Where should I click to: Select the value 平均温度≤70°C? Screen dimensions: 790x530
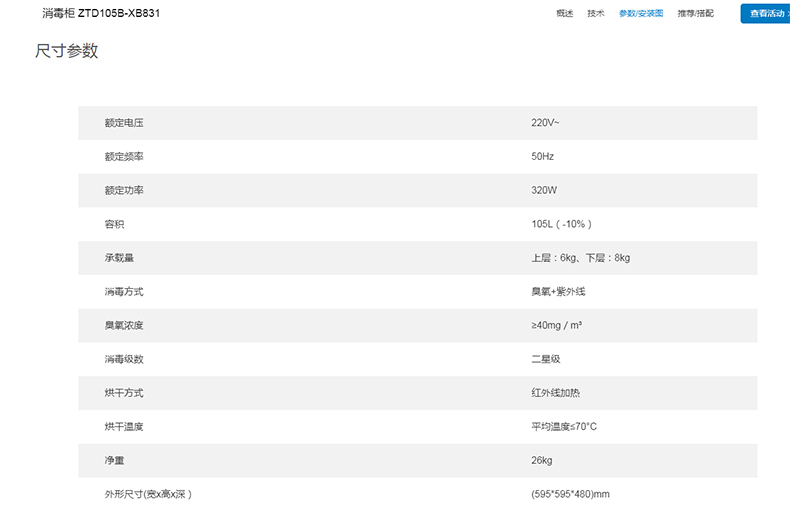tap(564, 427)
